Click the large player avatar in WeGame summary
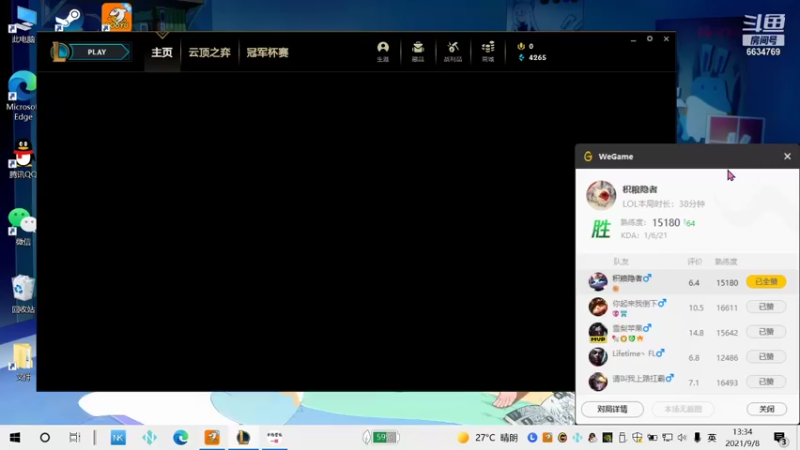Viewport: 800px width, 450px height. [601, 195]
